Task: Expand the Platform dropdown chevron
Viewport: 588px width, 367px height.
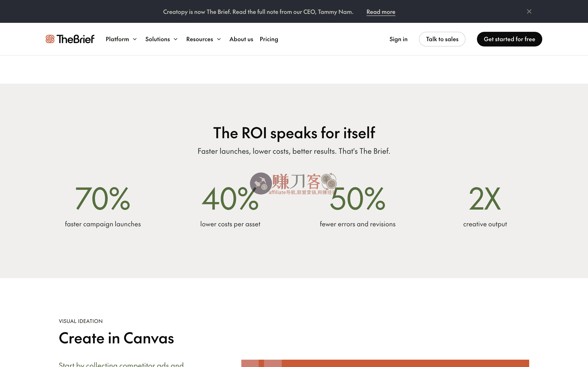Action: coord(135,39)
